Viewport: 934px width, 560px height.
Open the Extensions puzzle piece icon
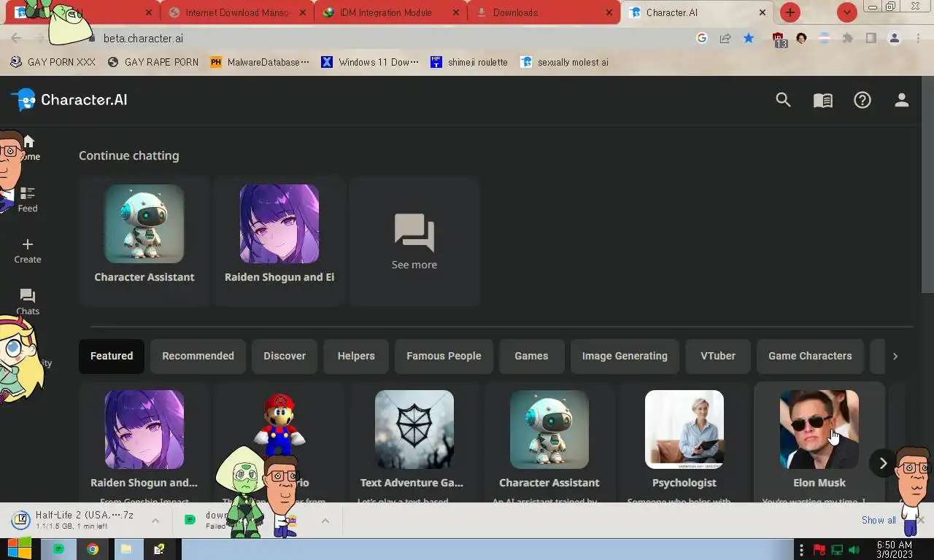pos(848,38)
